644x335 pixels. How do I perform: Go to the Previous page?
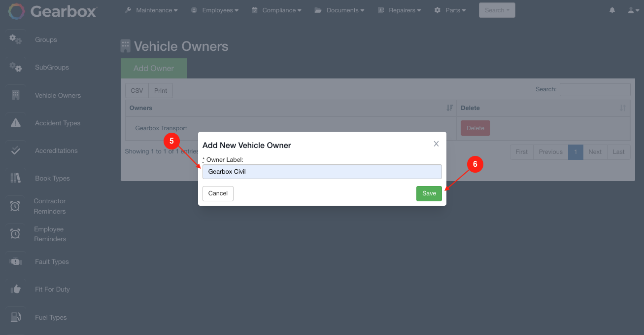(551, 151)
